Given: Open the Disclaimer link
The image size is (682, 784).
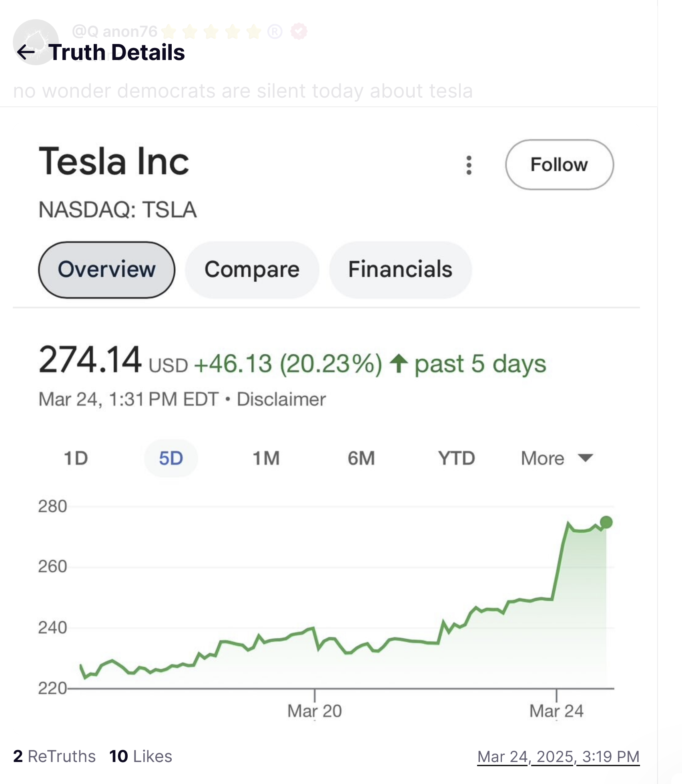Looking at the screenshot, I should [x=281, y=399].
